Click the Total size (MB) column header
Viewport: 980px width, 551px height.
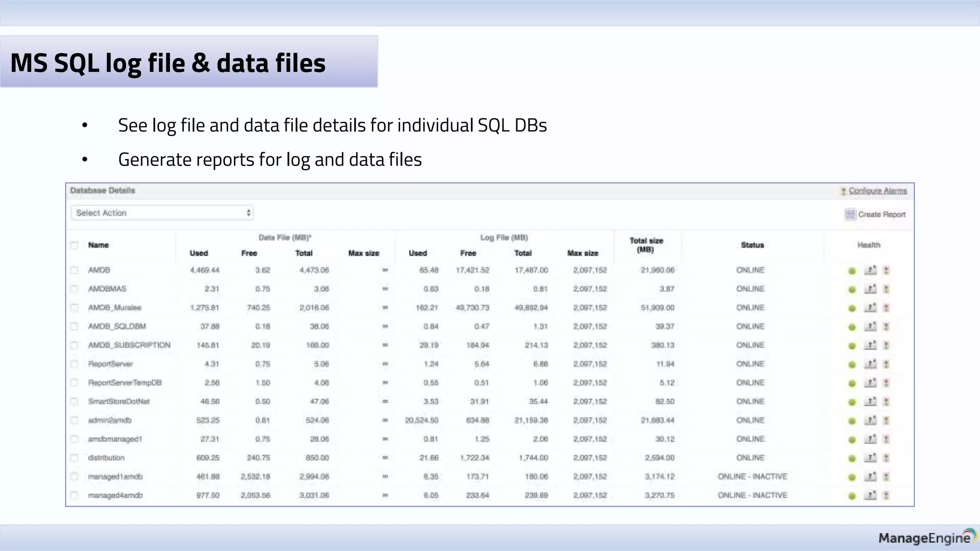646,245
